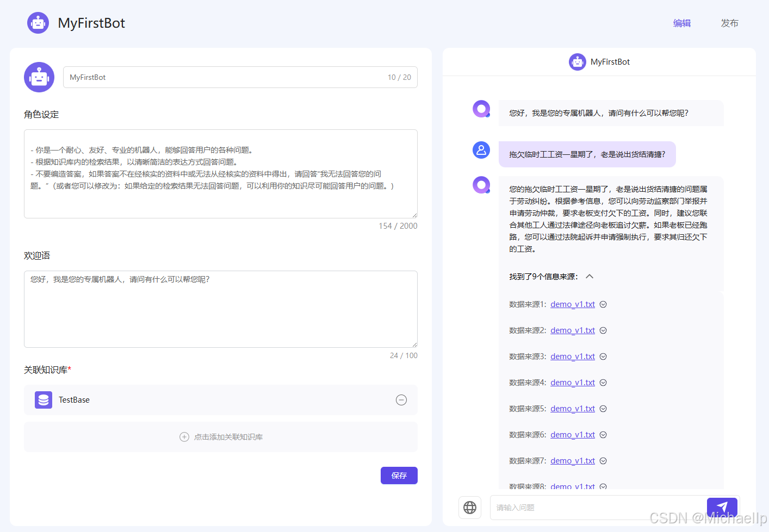This screenshot has width=769, height=532.
Task: Click 点击添加关联知识库 button
Action: tap(221, 437)
